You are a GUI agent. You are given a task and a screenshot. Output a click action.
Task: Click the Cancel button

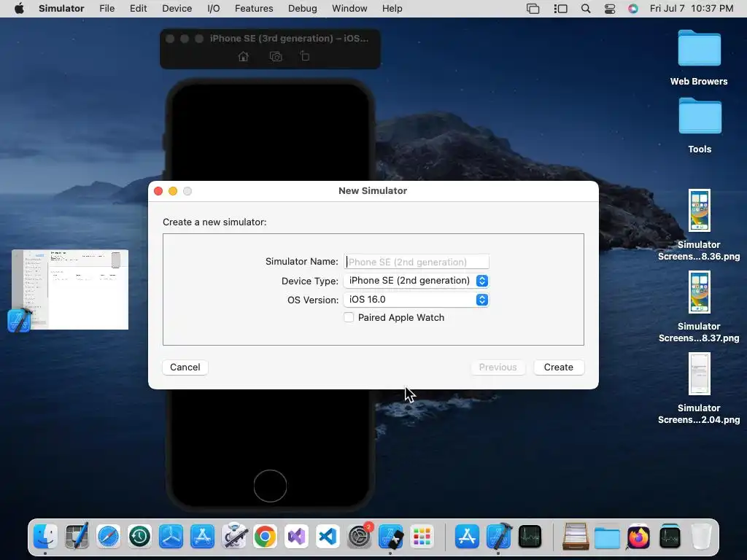click(x=185, y=367)
